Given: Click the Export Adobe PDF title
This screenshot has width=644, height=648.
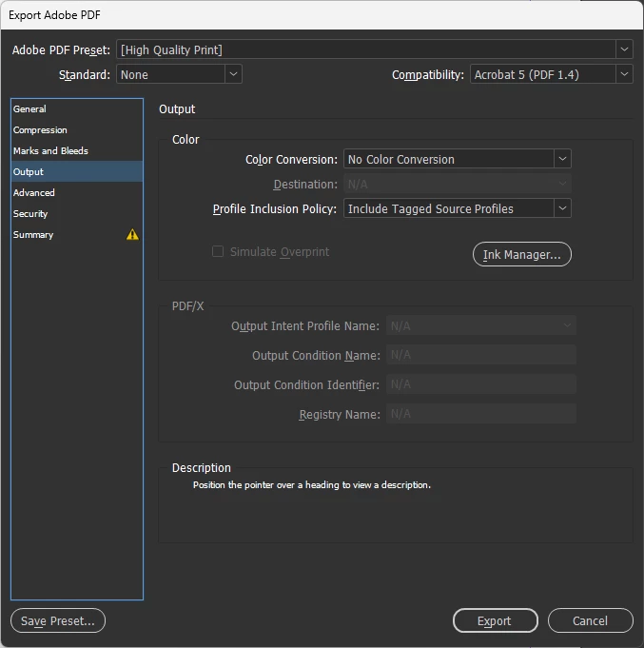Looking at the screenshot, I should point(54,15).
